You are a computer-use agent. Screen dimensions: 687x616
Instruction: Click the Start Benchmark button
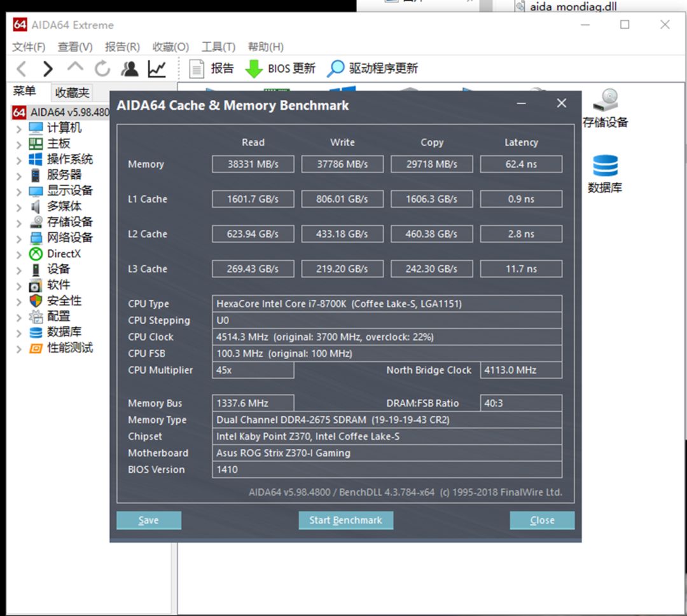pos(345,520)
